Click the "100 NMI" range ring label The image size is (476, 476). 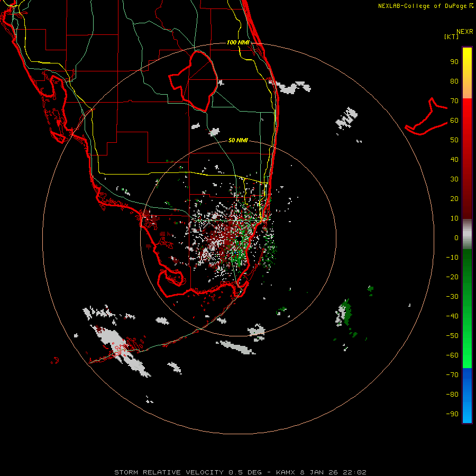[238, 42]
